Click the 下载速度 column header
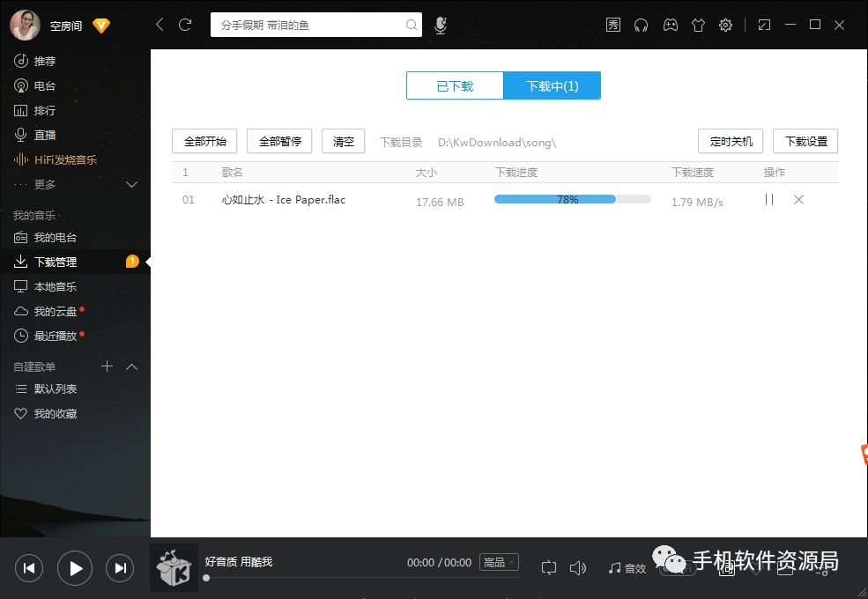868x599 pixels. click(x=693, y=172)
